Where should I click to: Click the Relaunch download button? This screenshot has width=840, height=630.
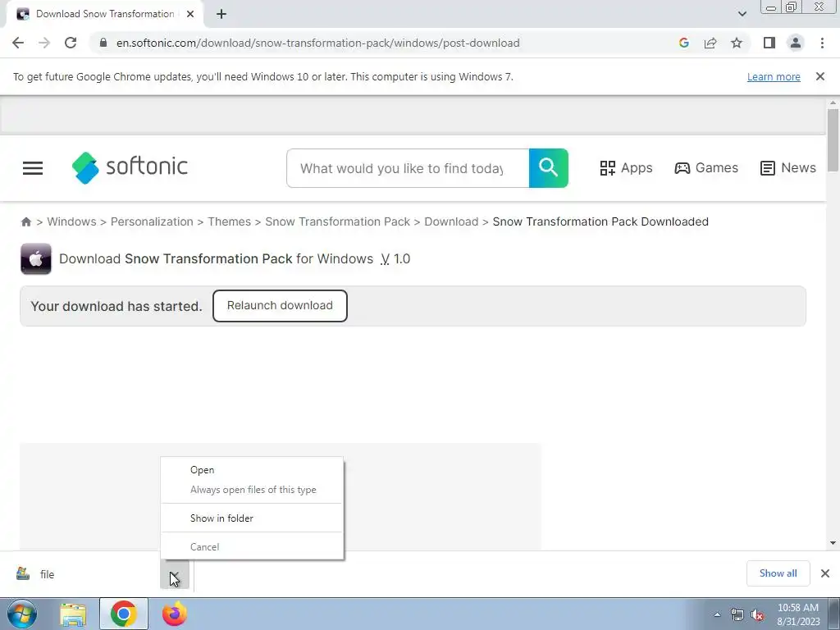point(280,306)
